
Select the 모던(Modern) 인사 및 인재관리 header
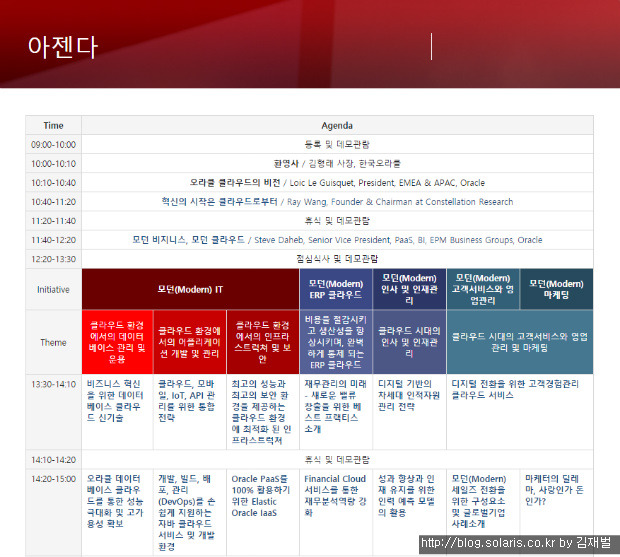(x=409, y=289)
